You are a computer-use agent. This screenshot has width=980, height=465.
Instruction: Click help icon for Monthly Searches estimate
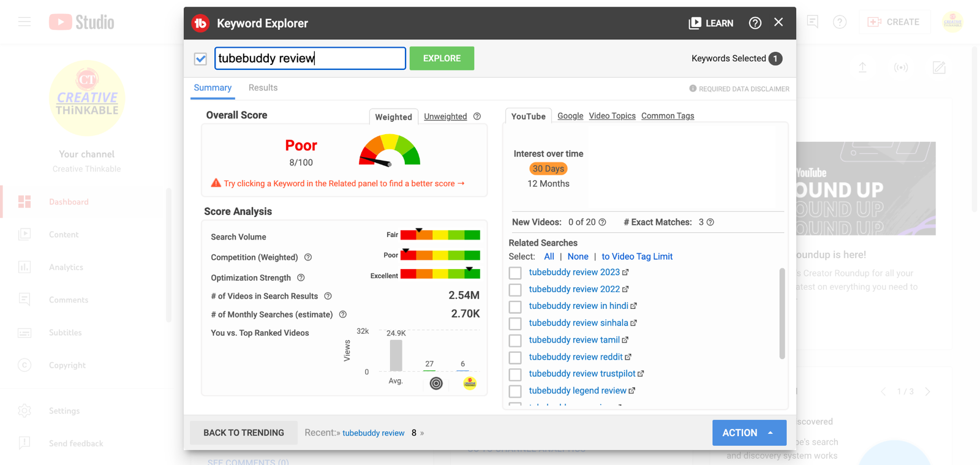point(343,314)
